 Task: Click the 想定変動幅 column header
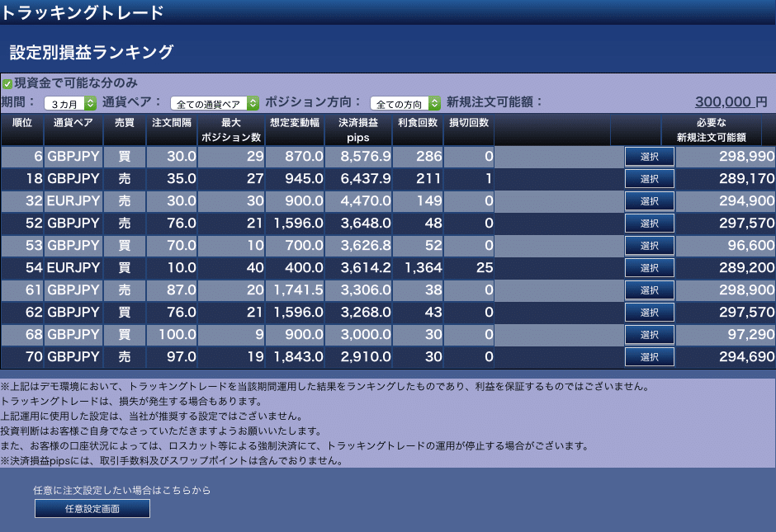295,130
